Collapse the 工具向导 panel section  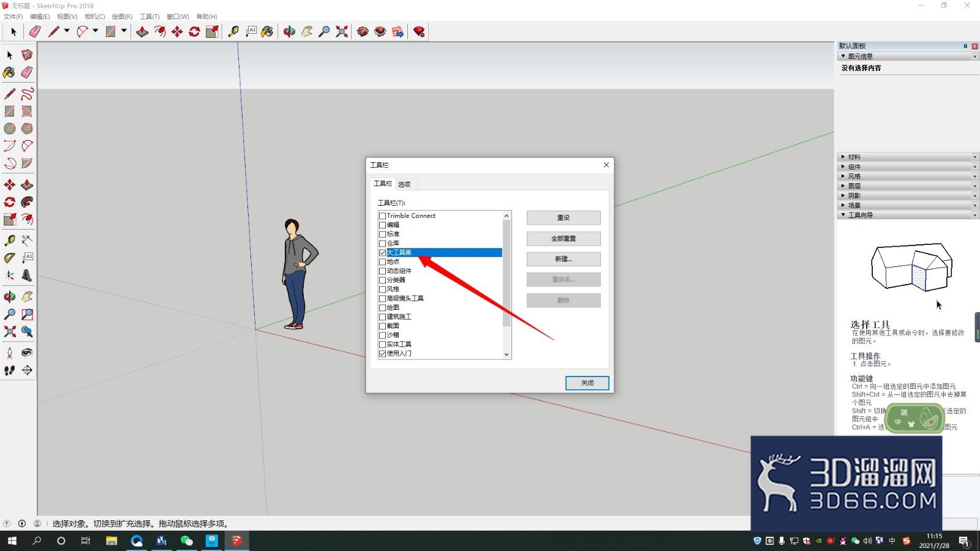[x=843, y=215]
